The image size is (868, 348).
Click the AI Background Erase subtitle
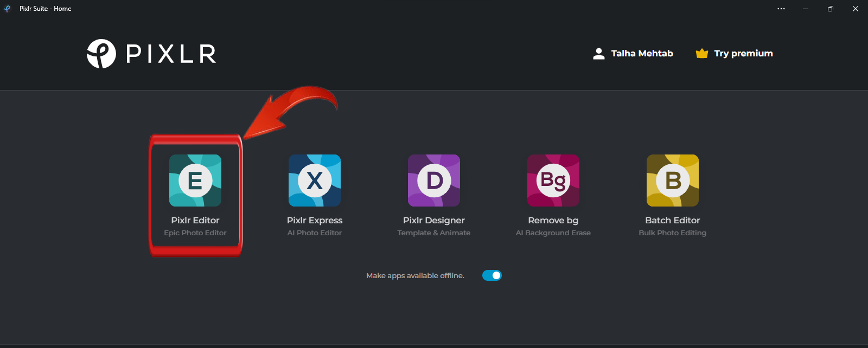click(553, 233)
